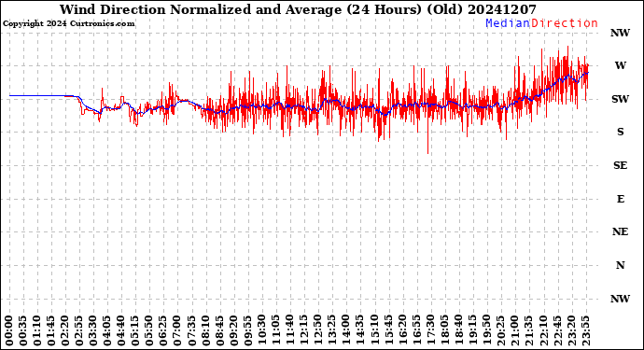The image size is (644, 350).
Task: Click the 11:05 time tick label
Action: [x=276, y=329]
